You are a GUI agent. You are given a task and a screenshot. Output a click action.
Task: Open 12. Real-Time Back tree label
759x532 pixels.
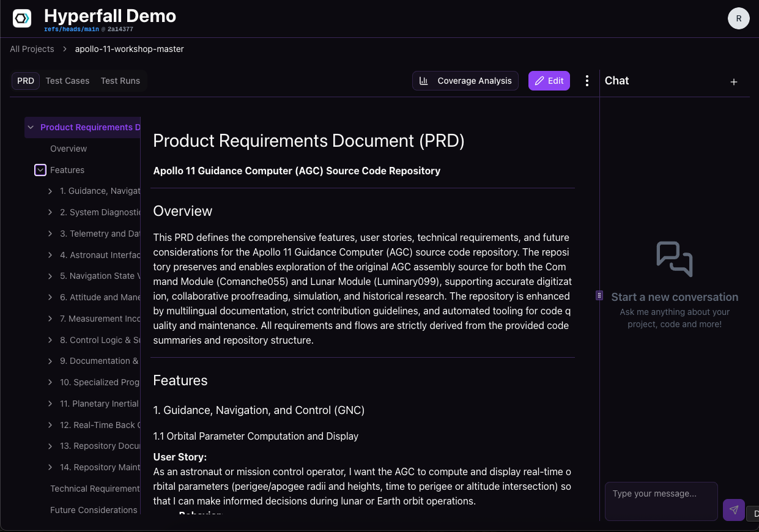pos(100,425)
